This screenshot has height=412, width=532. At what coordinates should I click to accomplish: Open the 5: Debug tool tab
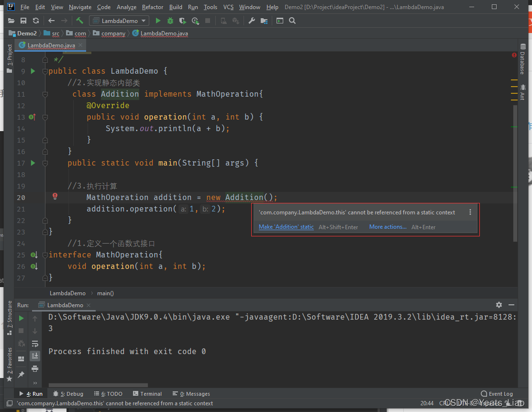[x=68, y=394]
